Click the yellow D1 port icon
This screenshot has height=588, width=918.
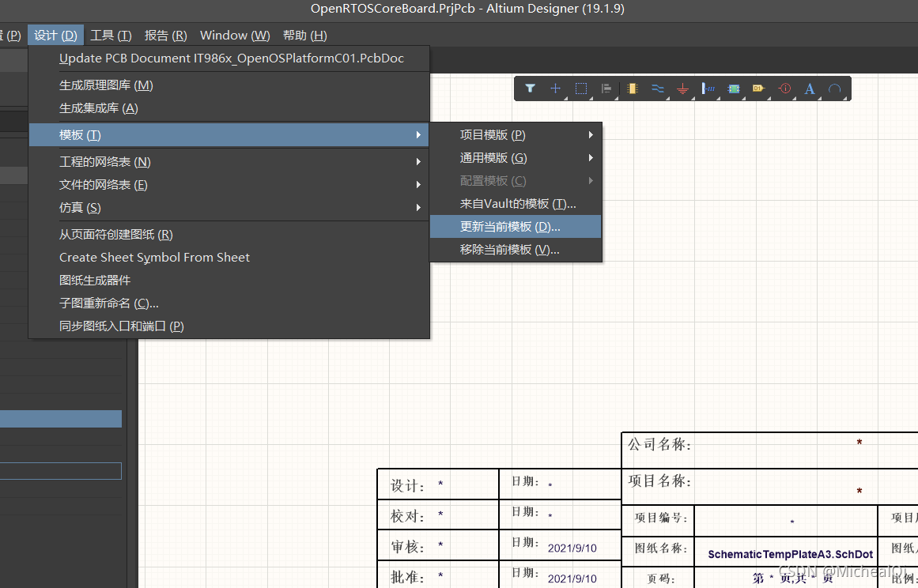pos(759,89)
